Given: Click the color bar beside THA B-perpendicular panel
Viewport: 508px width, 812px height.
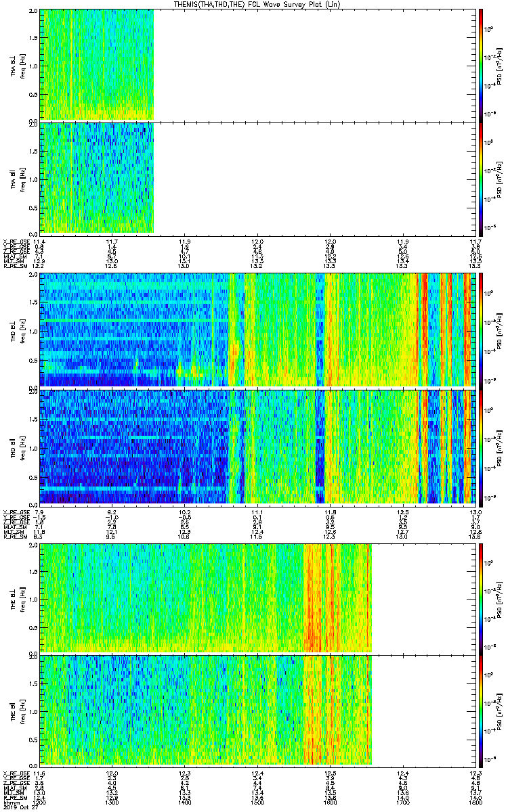Looking at the screenshot, I should (481, 65).
